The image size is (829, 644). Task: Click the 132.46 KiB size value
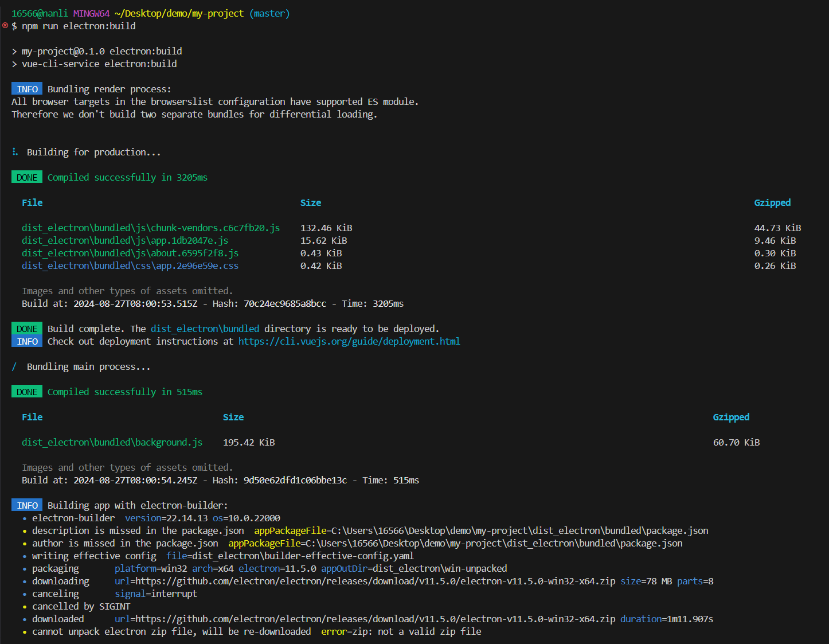click(x=326, y=228)
